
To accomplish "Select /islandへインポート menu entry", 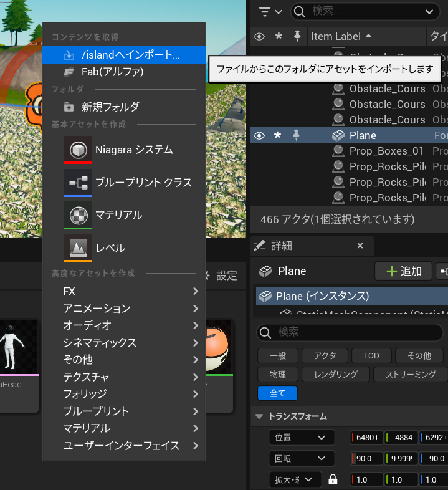I will (x=124, y=55).
